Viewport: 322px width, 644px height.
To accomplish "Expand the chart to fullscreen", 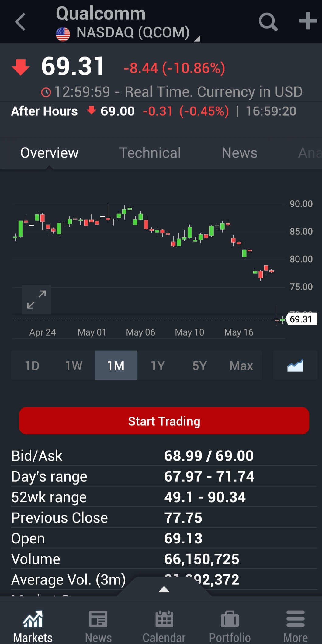I will click(x=36, y=299).
